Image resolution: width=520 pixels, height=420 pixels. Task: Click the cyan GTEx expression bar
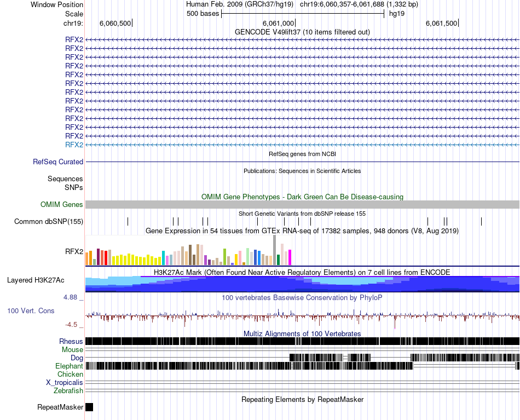163,258
